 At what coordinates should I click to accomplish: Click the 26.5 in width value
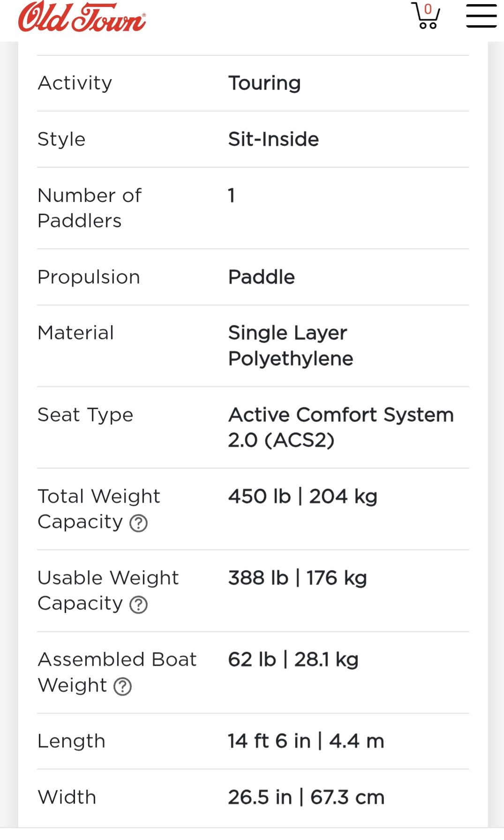(x=306, y=797)
